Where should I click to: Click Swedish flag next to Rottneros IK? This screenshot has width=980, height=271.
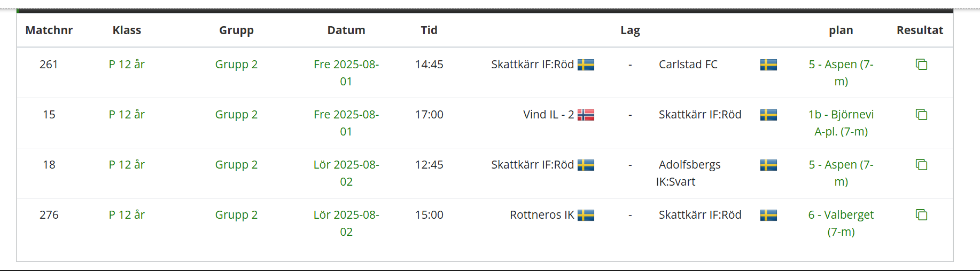586,216
